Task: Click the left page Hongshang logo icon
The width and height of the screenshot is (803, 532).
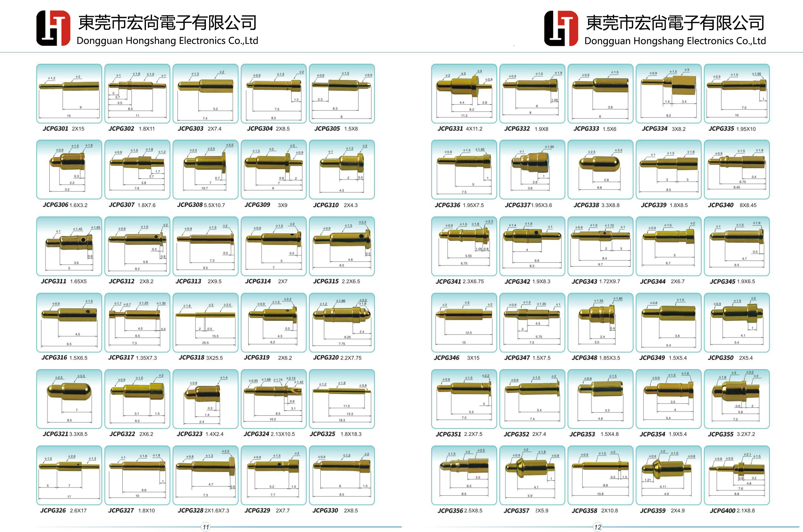Action: click(53, 28)
